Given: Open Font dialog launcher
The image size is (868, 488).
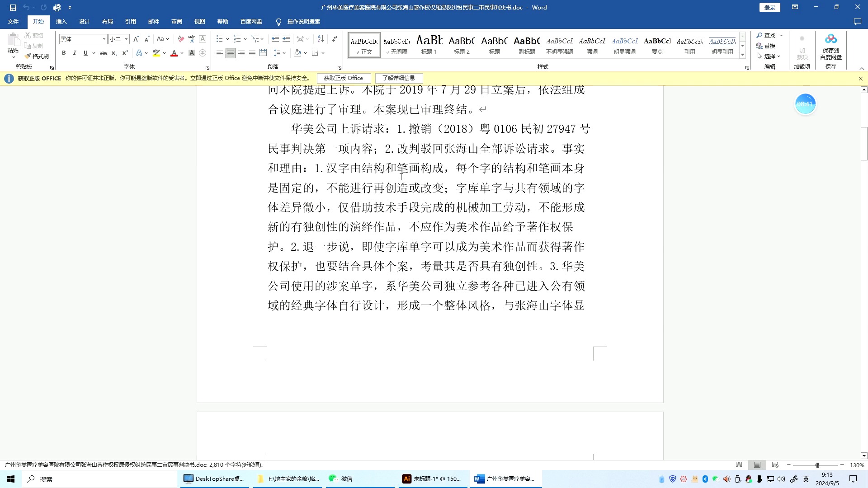Looking at the screenshot, I should (x=208, y=68).
